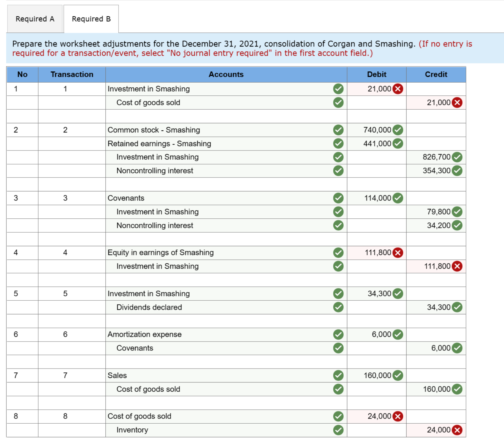Edit the 441,000 debit amount
The image size is (504, 442).
pos(377,143)
